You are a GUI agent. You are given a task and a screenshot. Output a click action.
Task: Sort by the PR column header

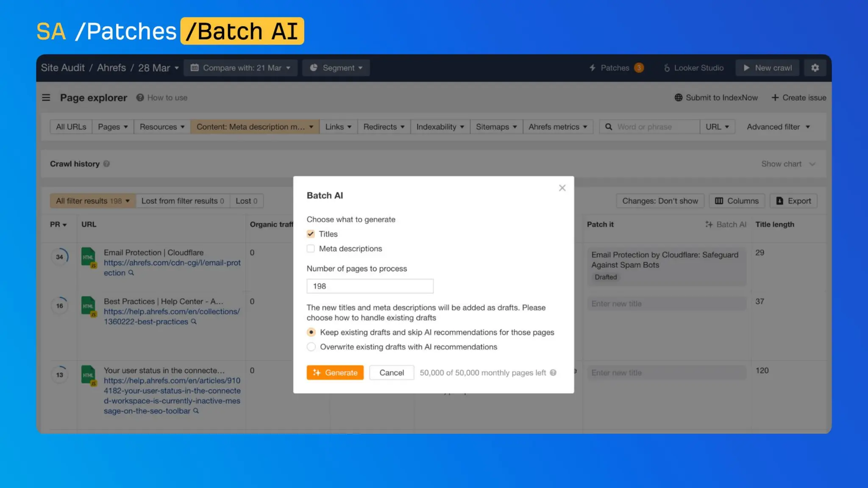click(x=58, y=225)
